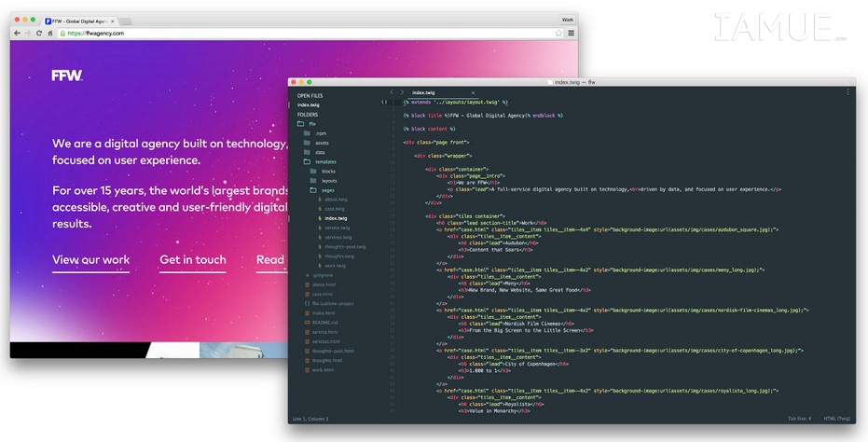Collapse the ffw root folder
The width and height of the screenshot is (868, 442).
point(300,124)
